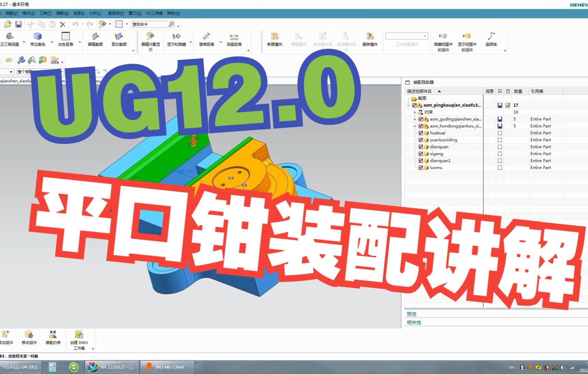
Task: Click the PMI ABC annotation icon
Action: 55,60
